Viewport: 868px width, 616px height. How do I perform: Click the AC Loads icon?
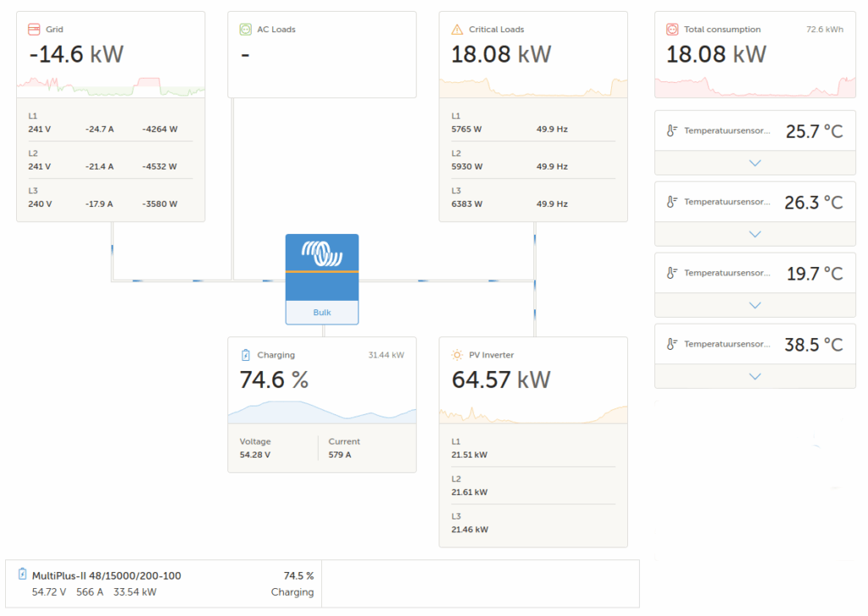tap(246, 30)
